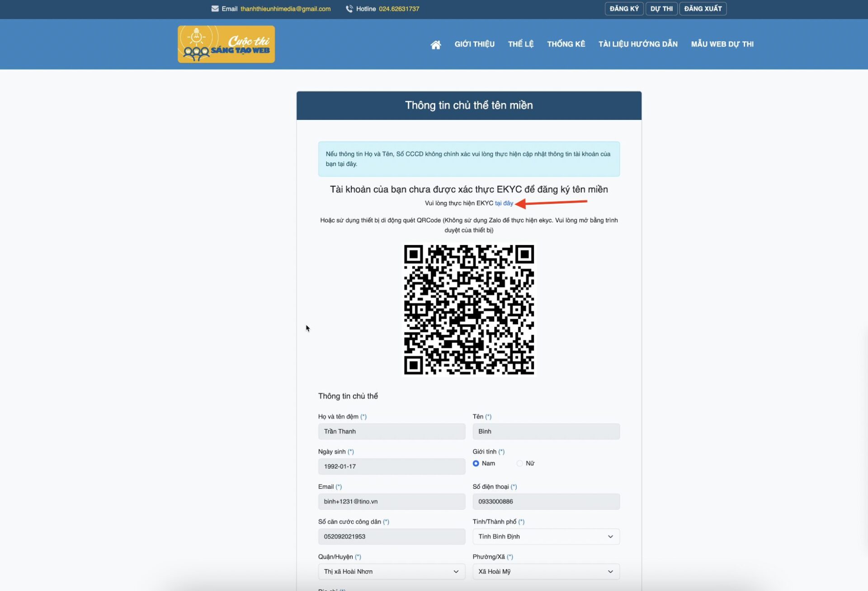Click the Cuộc thi Sáng tạo Web logo

(226, 44)
